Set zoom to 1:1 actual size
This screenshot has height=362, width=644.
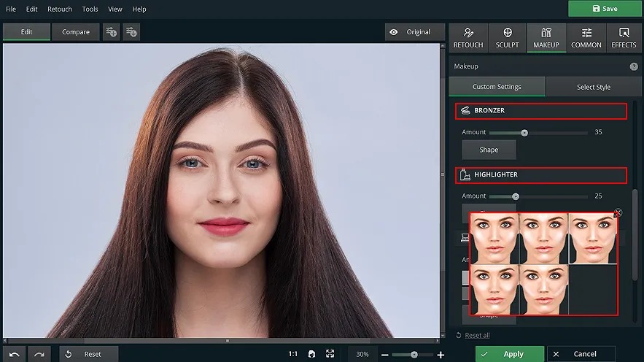(x=293, y=354)
